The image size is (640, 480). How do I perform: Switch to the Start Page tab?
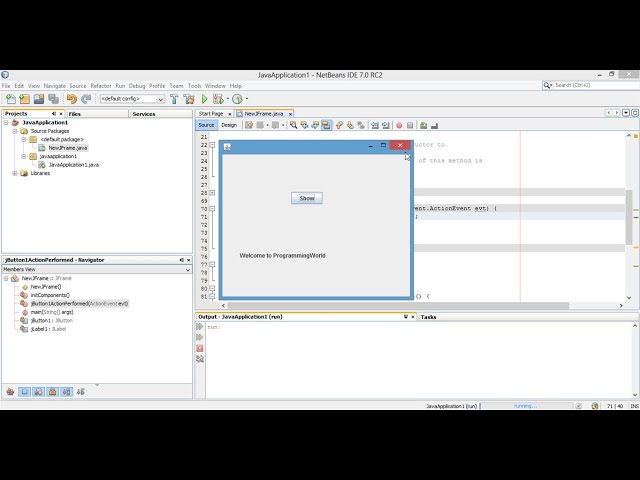click(211, 114)
